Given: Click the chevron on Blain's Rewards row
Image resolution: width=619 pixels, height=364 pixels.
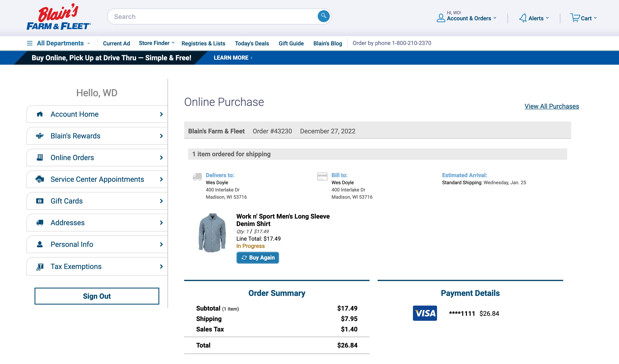Looking at the screenshot, I should 161,136.
